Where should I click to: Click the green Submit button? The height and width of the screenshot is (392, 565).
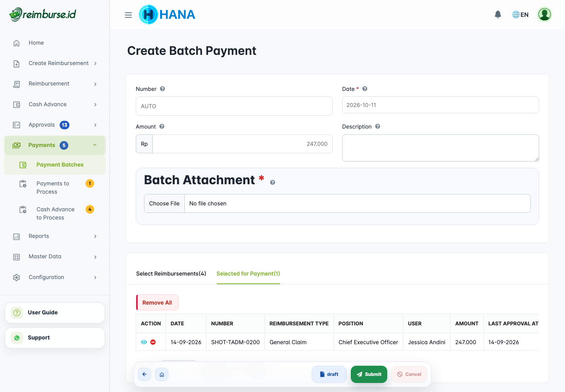369,374
